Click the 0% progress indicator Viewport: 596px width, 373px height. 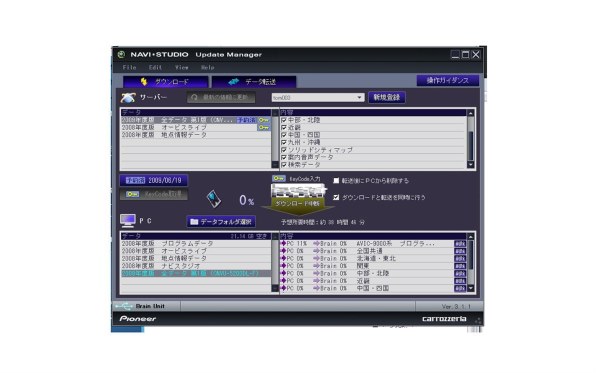pyautogui.click(x=247, y=200)
